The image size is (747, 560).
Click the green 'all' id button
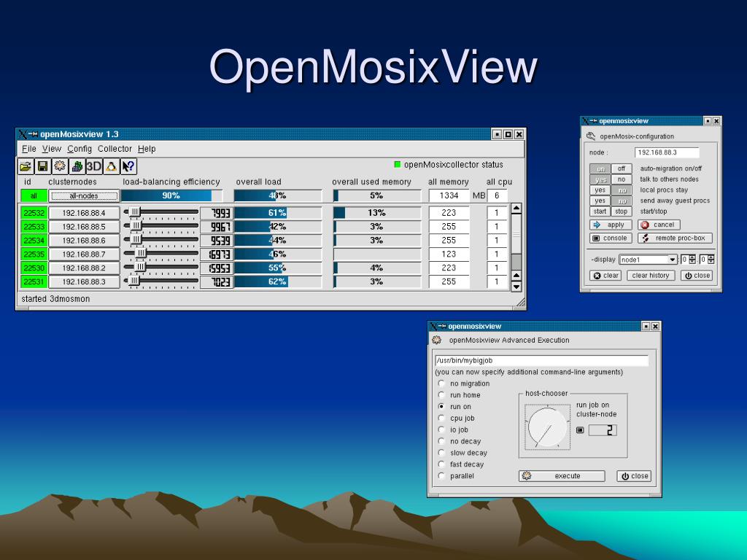(34, 195)
